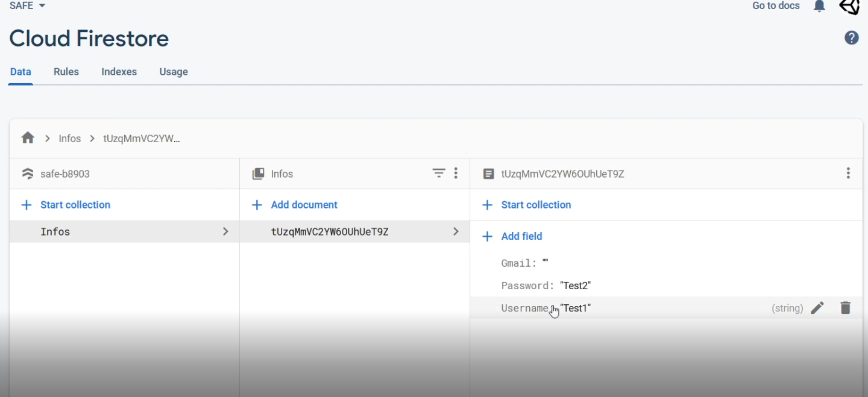Click the plus icon beside Add field

click(487, 236)
